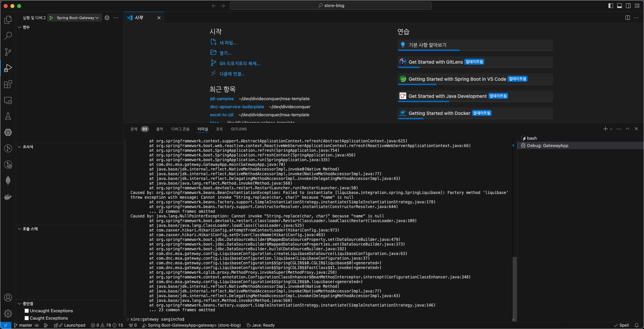Viewport: 644px width, 329px height.
Task: Select the bash terminal in the list
Action: coord(580,138)
